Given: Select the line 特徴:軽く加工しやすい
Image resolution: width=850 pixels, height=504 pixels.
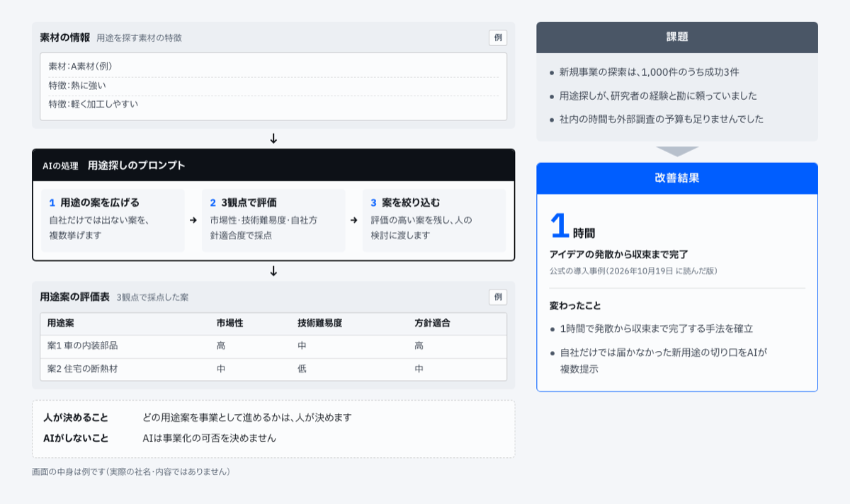Looking at the screenshot, I should click(x=93, y=104).
